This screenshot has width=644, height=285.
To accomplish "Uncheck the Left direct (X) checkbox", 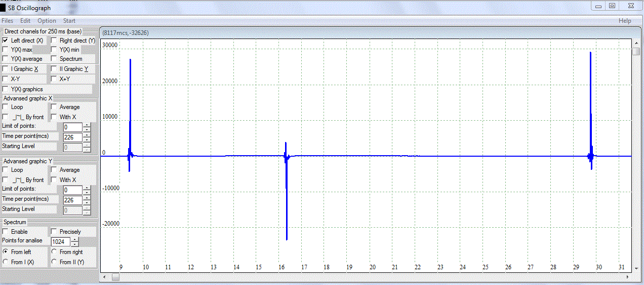I will coord(5,41).
